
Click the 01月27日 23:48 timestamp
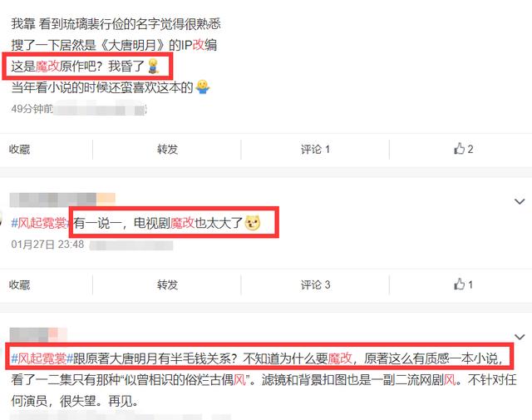(47, 245)
